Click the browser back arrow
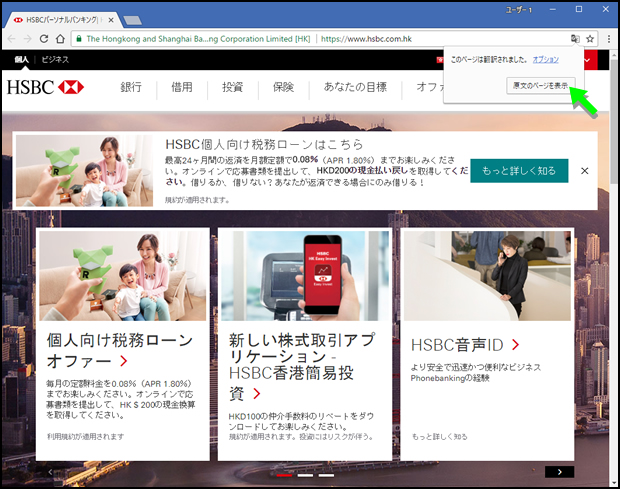 click(x=11, y=39)
